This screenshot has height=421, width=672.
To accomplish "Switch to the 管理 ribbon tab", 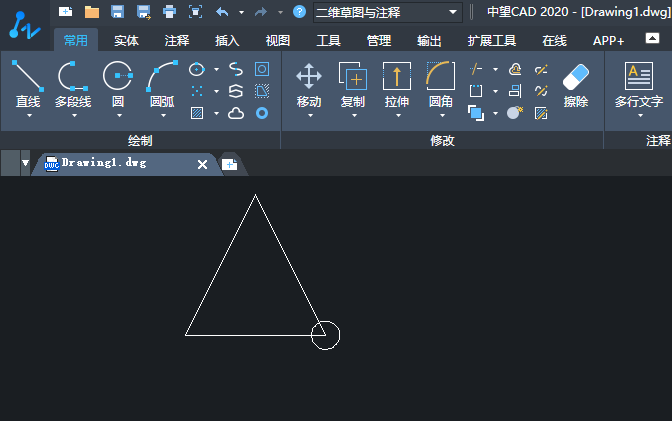I will [379, 41].
